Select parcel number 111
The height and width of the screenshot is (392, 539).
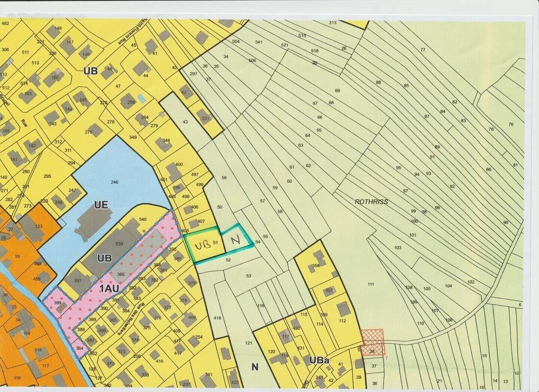[370, 284]
